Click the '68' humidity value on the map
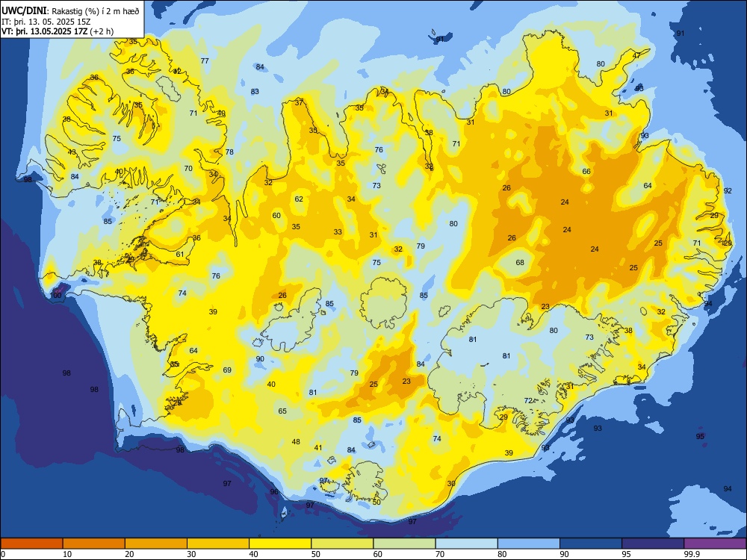747x560 pixels. 520,262
